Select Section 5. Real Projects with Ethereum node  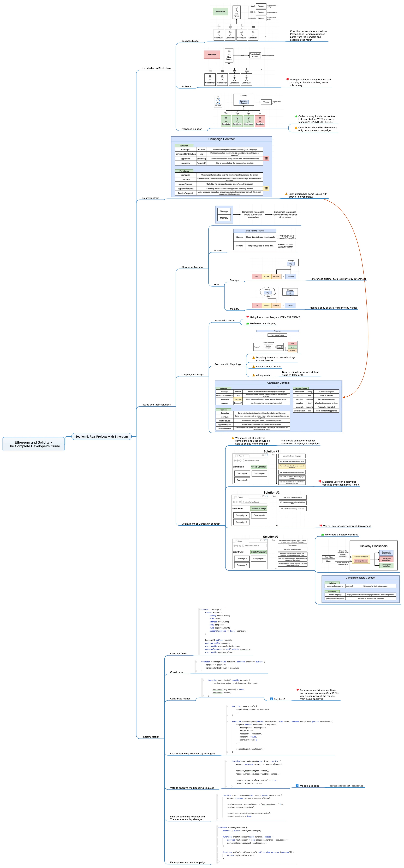101,436
